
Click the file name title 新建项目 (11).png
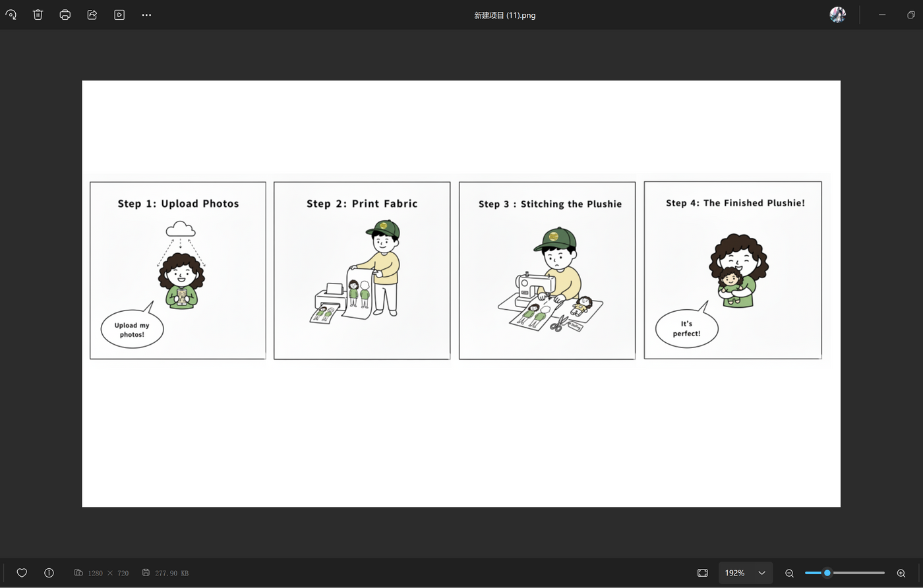tap(504, 15)
